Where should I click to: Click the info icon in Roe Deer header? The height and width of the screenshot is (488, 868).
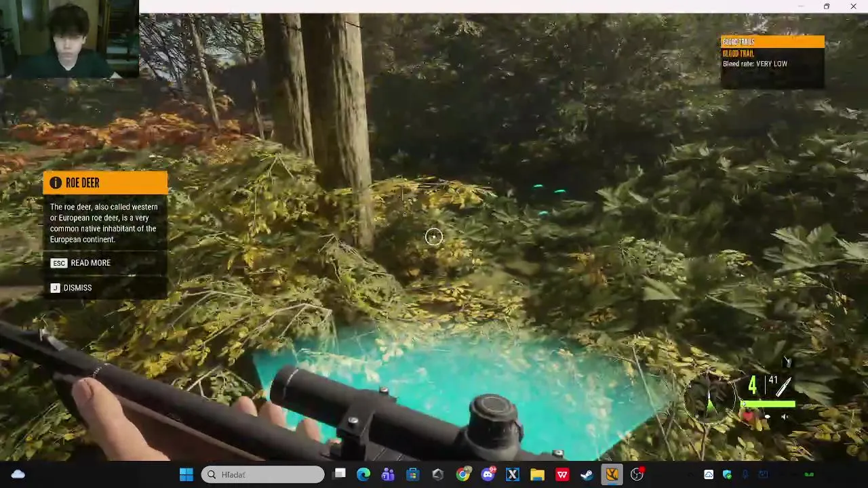56,183
